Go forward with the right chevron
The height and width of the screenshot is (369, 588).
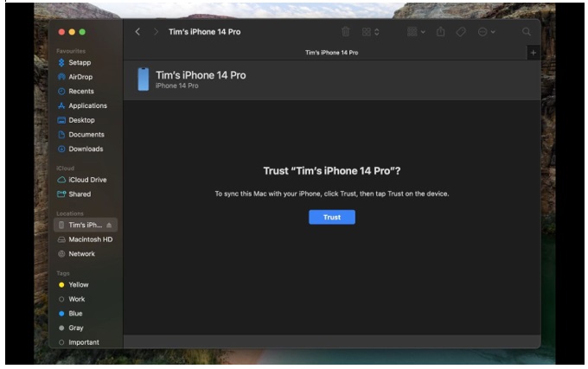click(156, 32)
